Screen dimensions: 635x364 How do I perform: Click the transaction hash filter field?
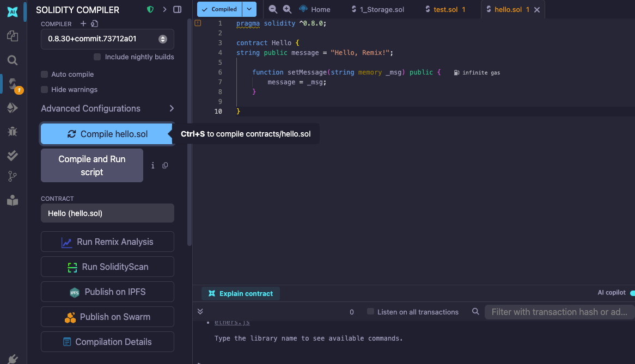click(559, 312)
